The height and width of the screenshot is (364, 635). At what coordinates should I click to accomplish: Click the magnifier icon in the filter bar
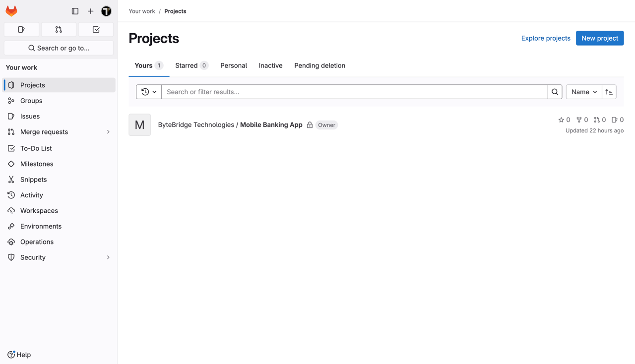point(555,92)
